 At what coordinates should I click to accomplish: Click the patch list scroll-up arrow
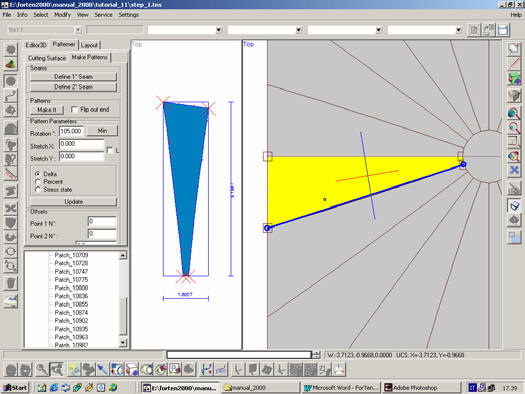(x=123, y=255)
